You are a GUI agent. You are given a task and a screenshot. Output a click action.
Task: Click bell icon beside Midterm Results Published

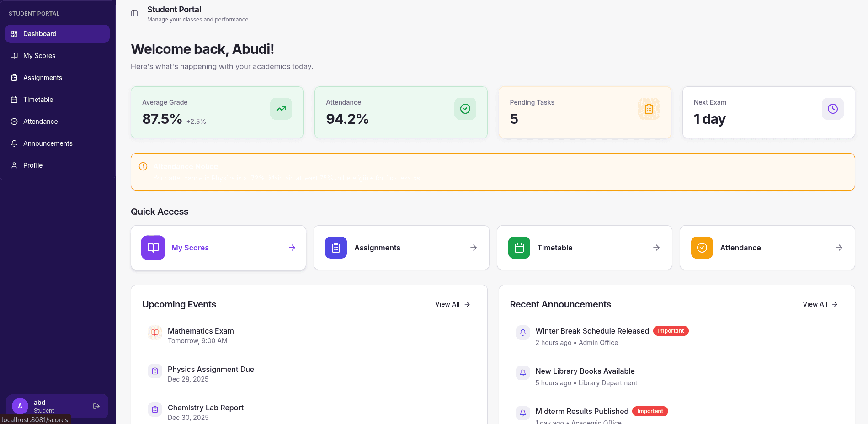point(523,413)
